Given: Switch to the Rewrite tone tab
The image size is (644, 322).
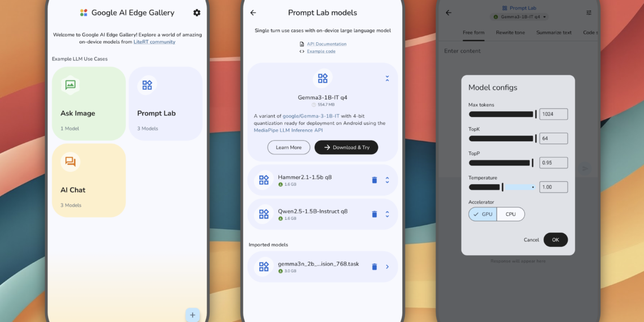Looking at the screenshot, I should 510,33.
